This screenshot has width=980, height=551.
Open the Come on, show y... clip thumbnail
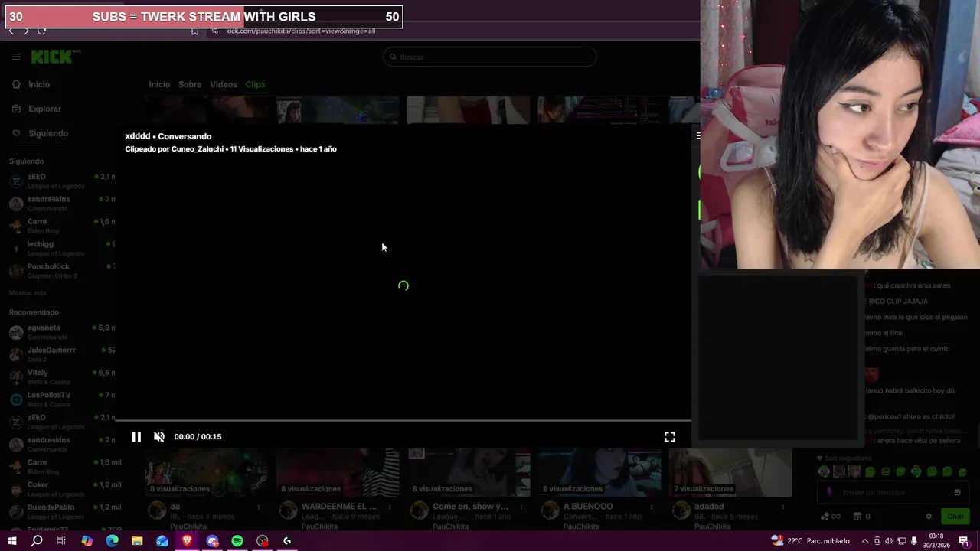click(x=469, y=471)
